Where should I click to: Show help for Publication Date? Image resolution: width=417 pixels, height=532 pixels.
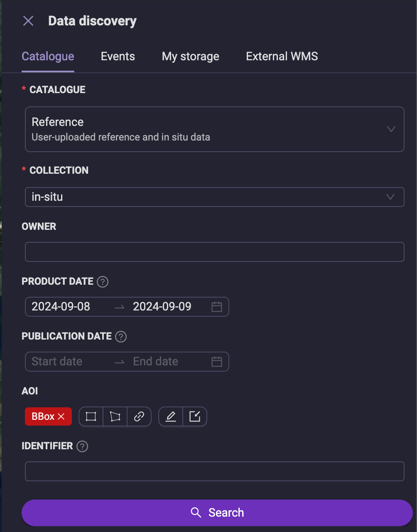(121, 337)
